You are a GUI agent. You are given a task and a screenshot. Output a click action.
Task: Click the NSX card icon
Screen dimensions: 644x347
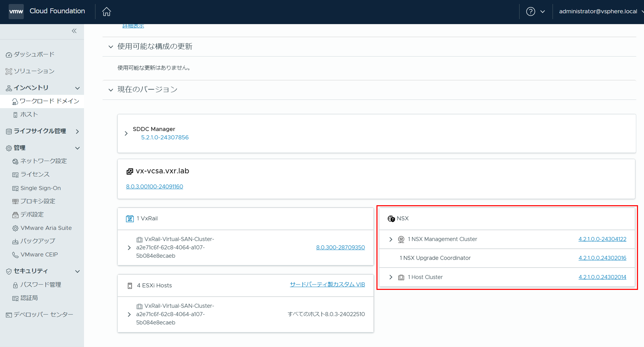pos(391,219)
